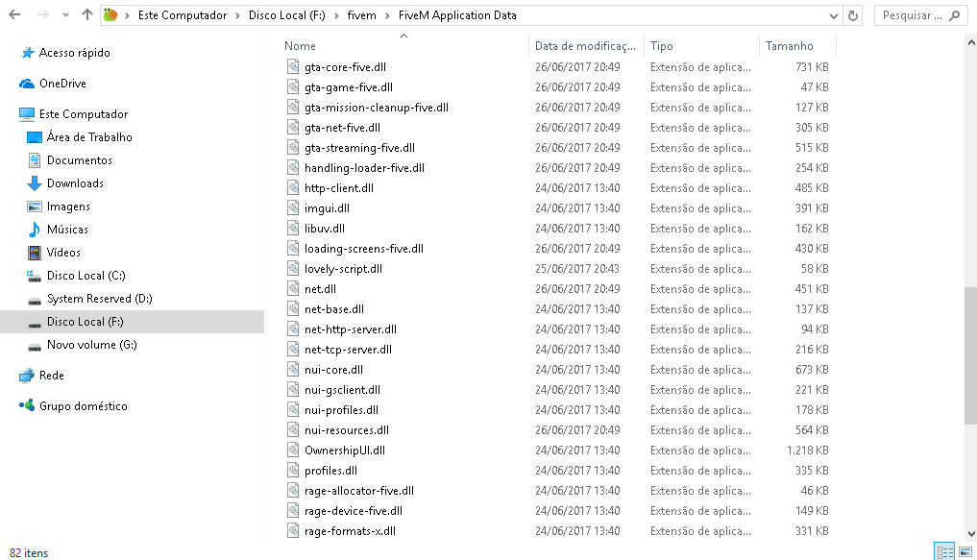Select Disco Local (C:) drive
The height and width of the screenshot is (560, 977).
[x=86, y=276]
